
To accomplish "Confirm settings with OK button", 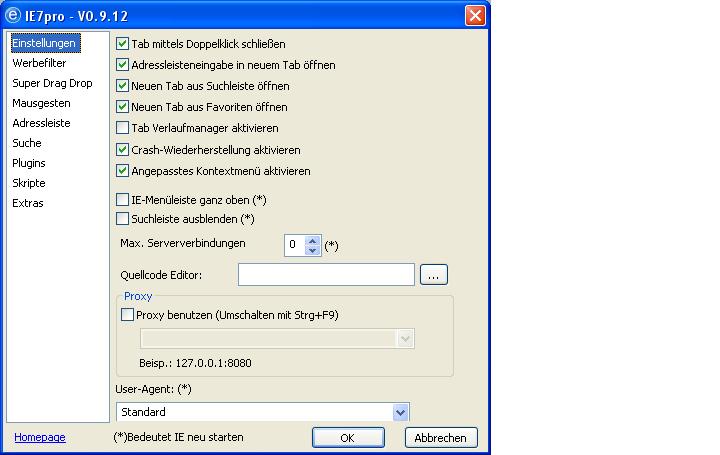I will pos(348,438).
